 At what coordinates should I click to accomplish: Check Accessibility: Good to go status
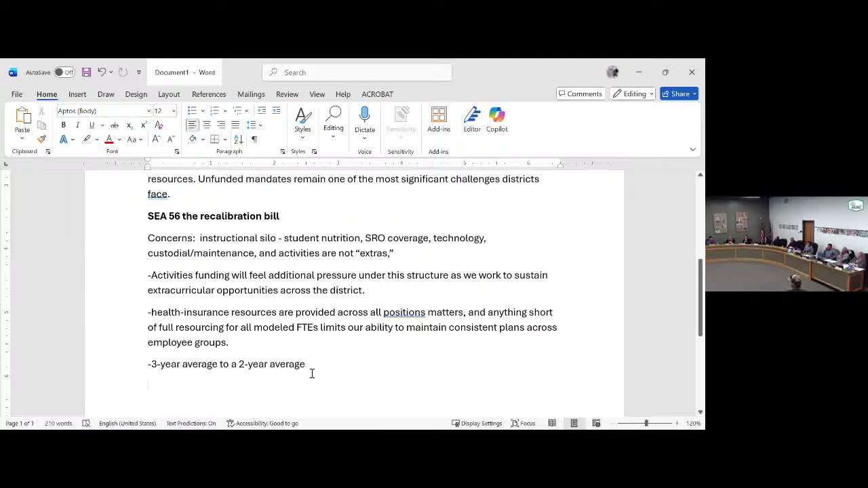262,424
